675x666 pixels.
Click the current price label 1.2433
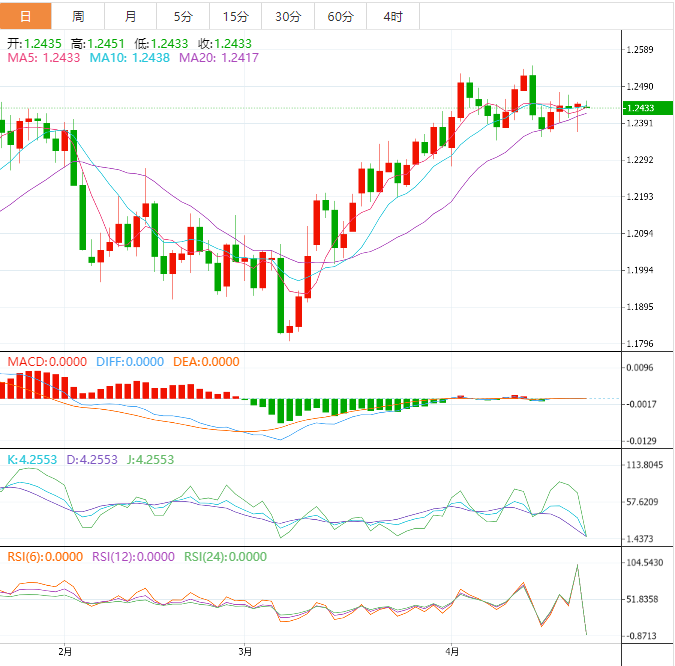click(x=648, y=108)
